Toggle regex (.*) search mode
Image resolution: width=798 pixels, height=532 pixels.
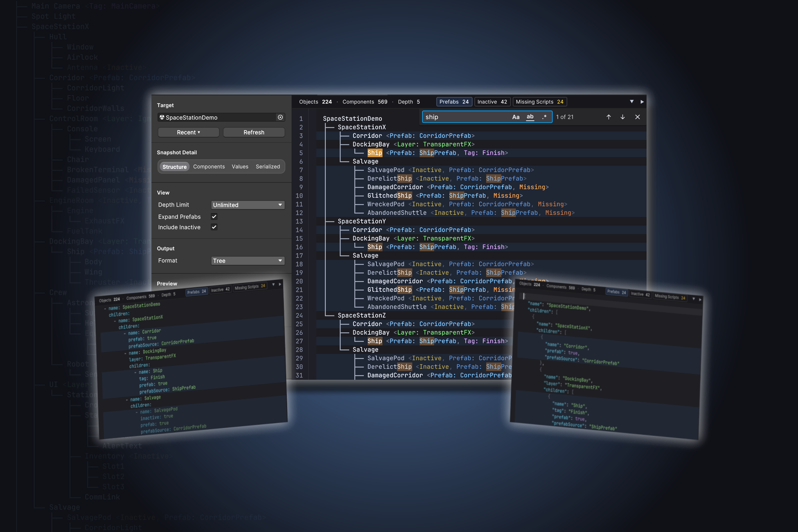544,117
